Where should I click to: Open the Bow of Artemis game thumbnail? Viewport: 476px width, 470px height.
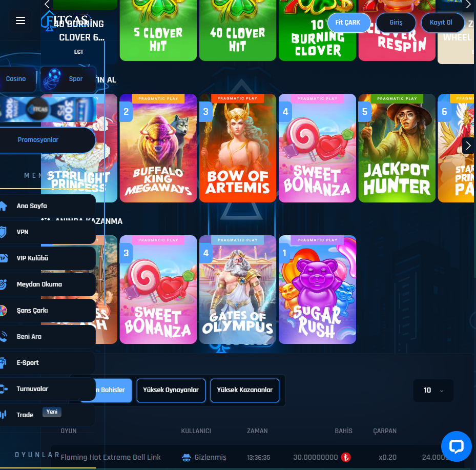coord(238,149)
